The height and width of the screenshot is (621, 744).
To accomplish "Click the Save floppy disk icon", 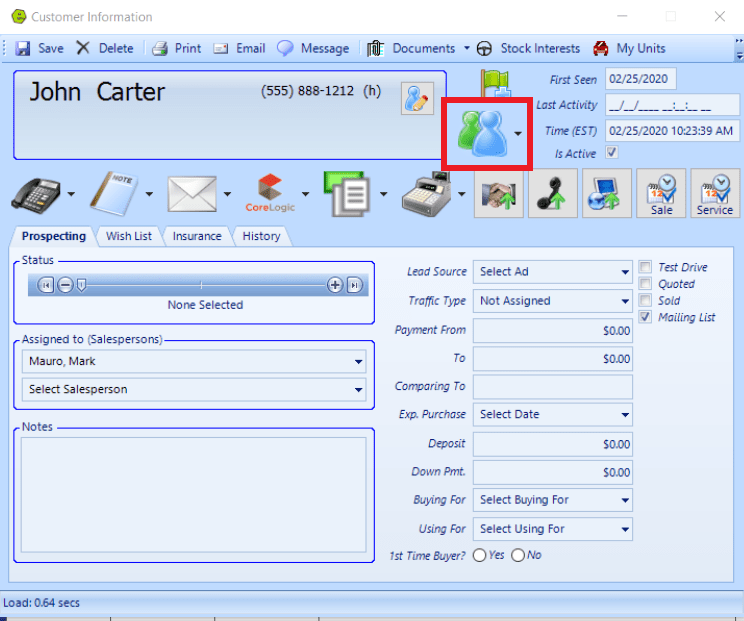I will point(22,48).
